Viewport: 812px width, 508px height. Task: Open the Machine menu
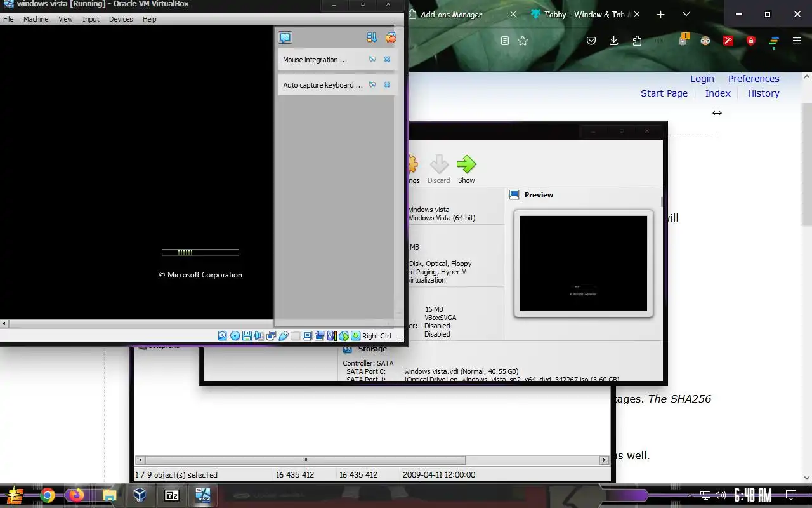36,19
